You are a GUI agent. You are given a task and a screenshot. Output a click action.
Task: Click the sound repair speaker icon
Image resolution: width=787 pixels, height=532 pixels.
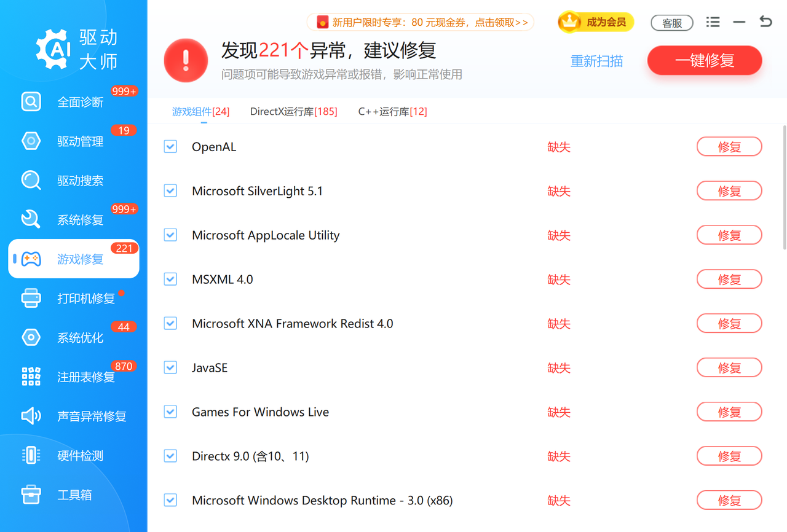pos(31,416)
